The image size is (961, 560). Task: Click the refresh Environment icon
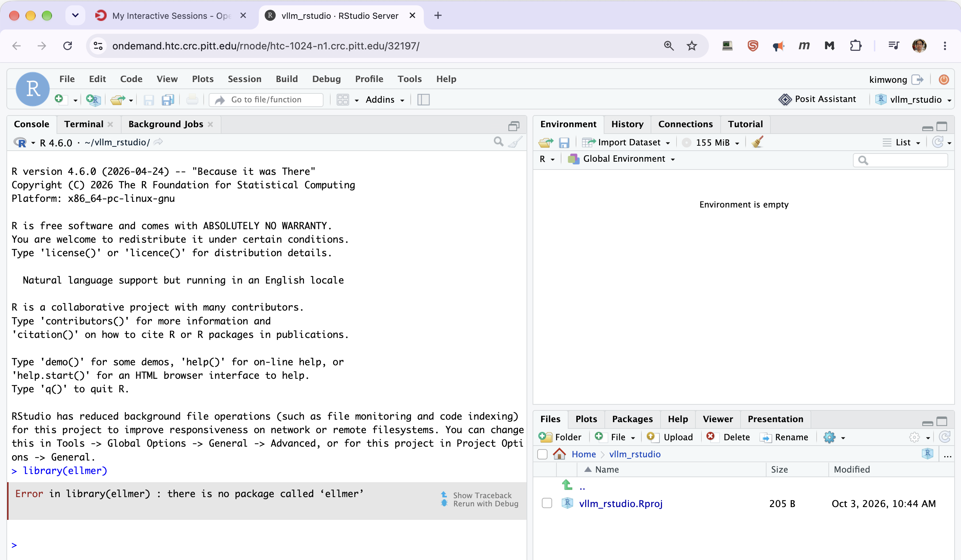click(x=938, y=142)
